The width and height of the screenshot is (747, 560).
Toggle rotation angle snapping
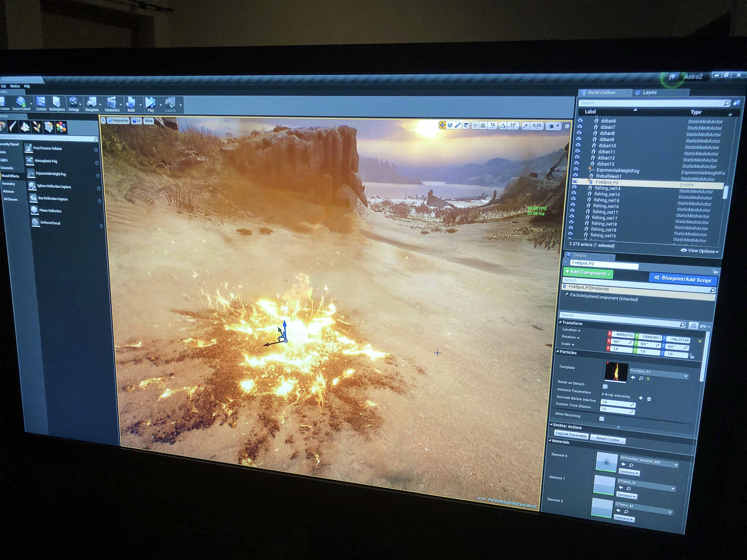pos(503,126)
